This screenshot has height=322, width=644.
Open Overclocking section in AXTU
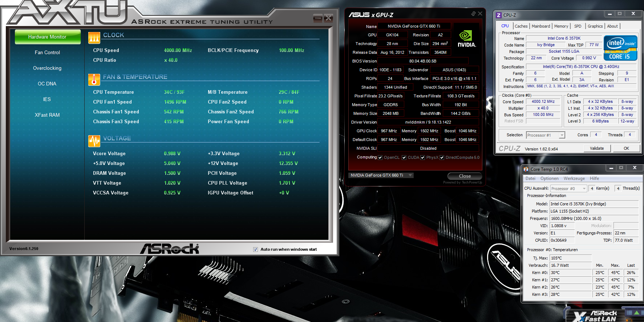[x=47, y=68]
